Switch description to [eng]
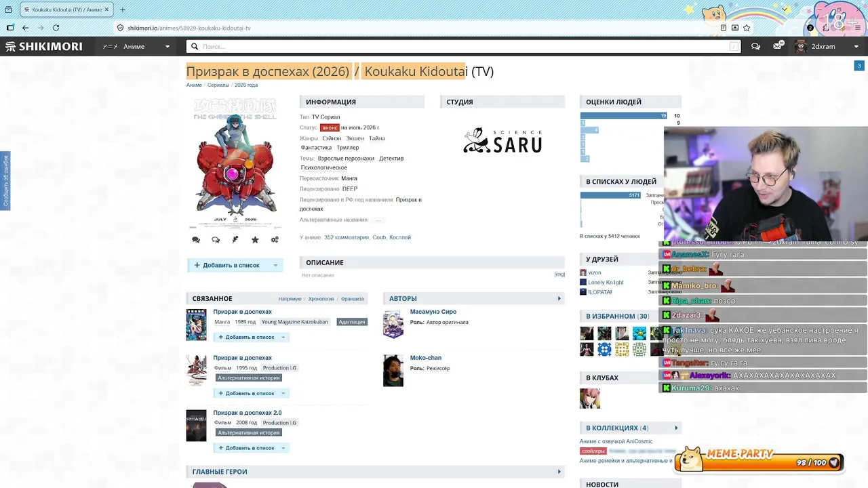This screenshot has width=868, height=488. coord(559,274)
